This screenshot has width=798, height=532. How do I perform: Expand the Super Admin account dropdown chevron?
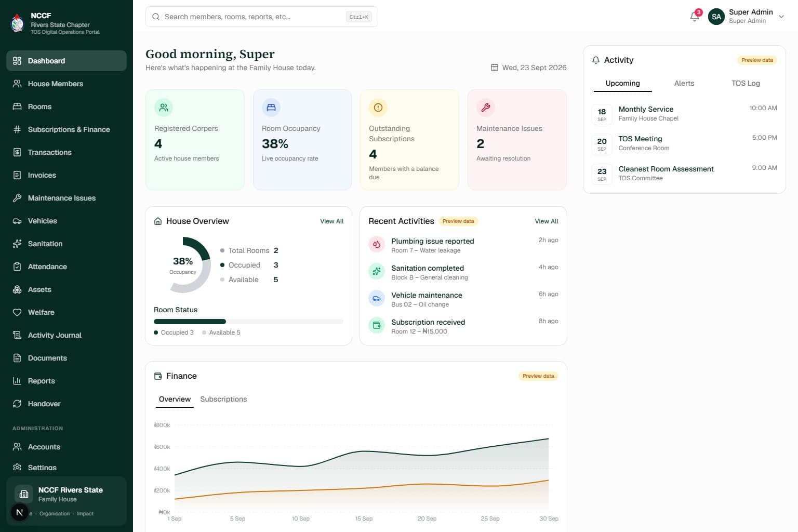781,17
